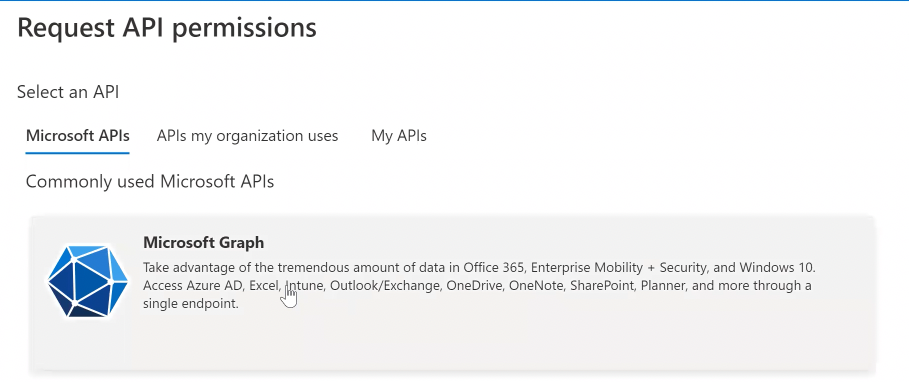909x382 pixels.
Task: Click empty space below Graph description in card
Action: point(452,342)
